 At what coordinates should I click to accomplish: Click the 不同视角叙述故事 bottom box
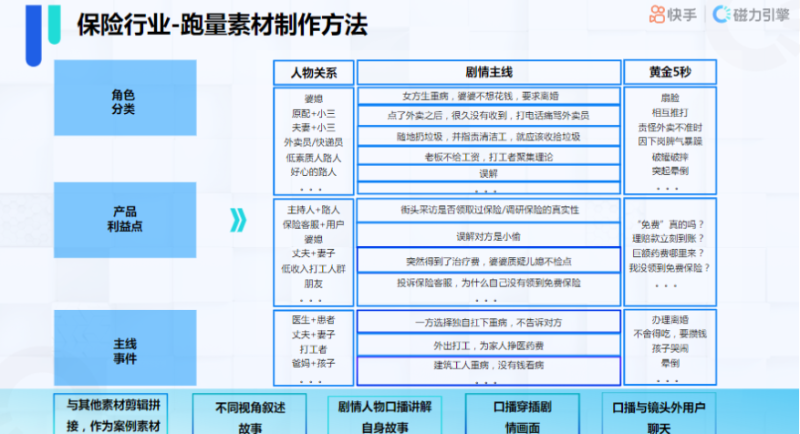(x=249, y=416)
